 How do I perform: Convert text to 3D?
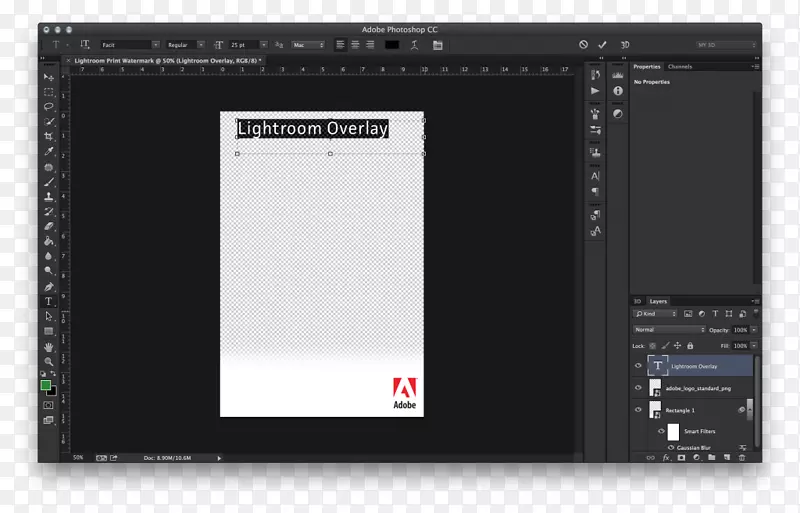click(x=625, y=45)
